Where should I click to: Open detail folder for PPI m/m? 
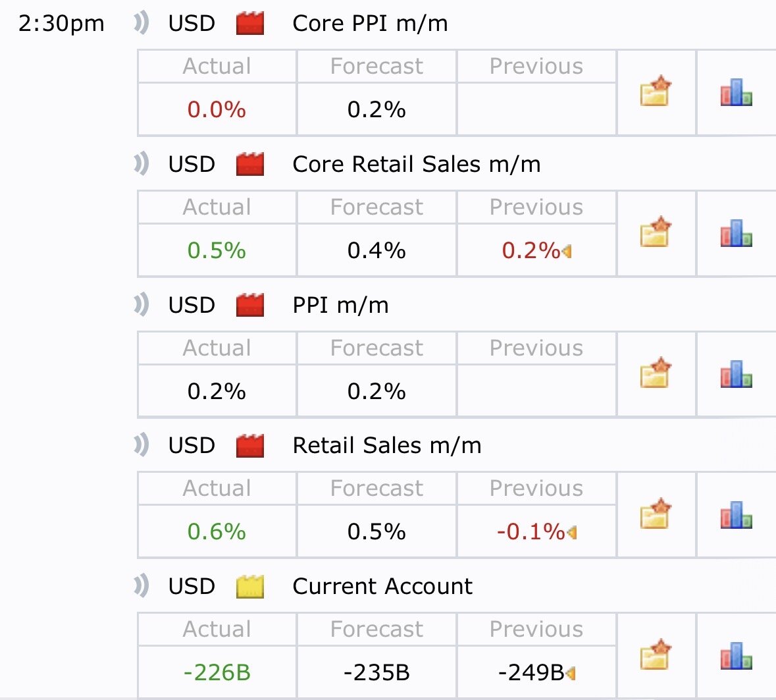(x=655, y=373)
